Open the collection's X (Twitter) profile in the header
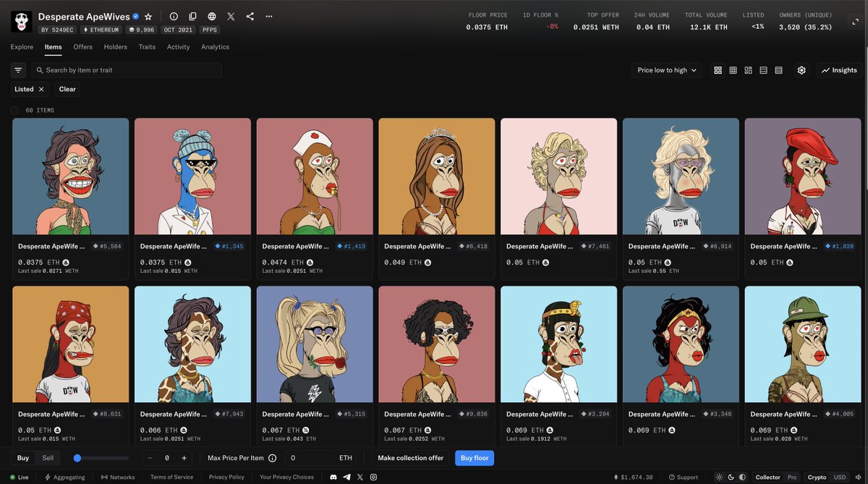868x484 pixels. 231,16
